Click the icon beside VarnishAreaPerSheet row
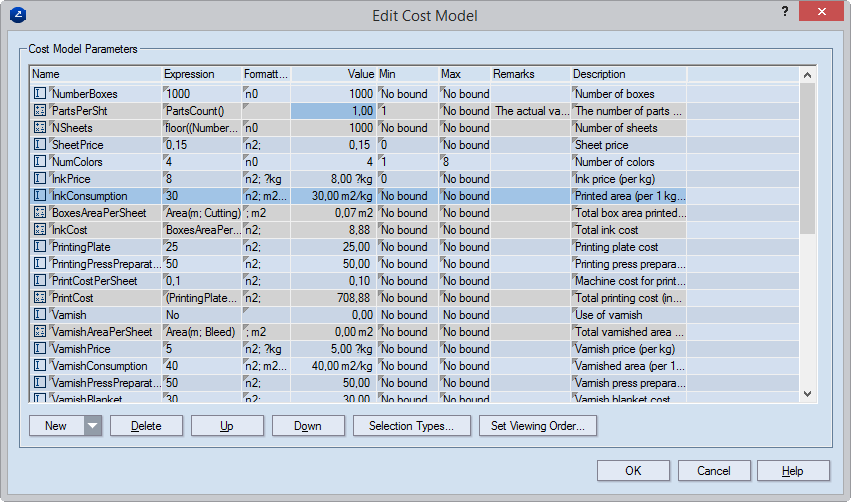851x502 pixels. coord(40,331)
